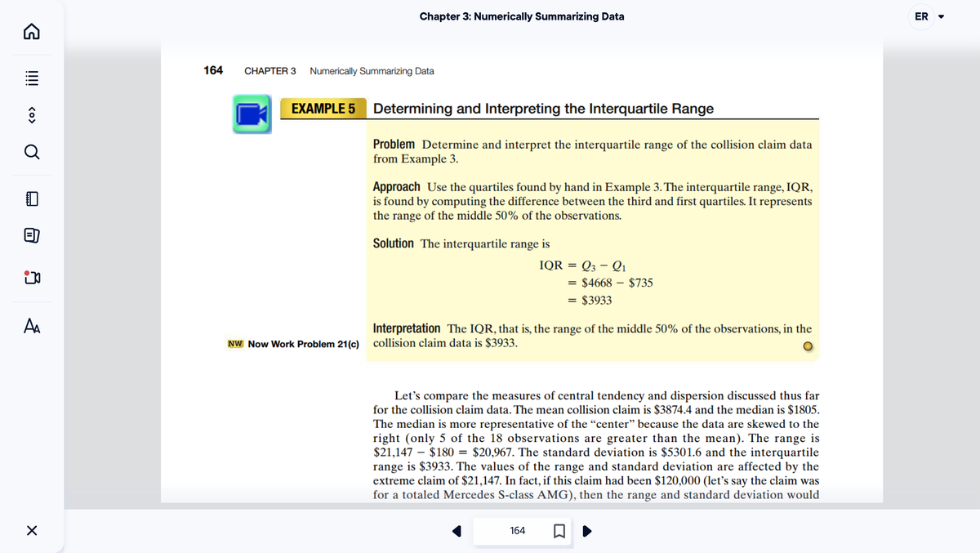Open the Flashcards icon in the sidebar
Image resolution: width=980 pixels, height=553 pixels.
click(x=31, y=234)
